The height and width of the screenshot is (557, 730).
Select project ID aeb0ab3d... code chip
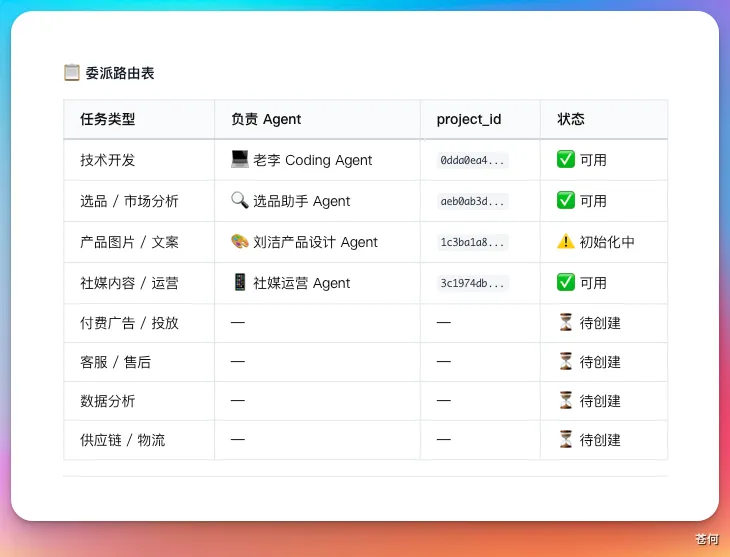pos(474,201)
